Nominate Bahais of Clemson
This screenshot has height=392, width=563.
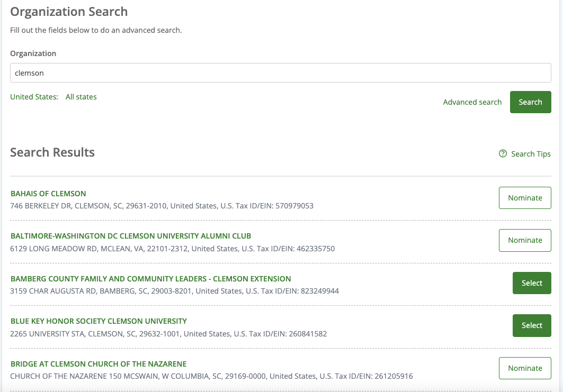click(524, 198)
